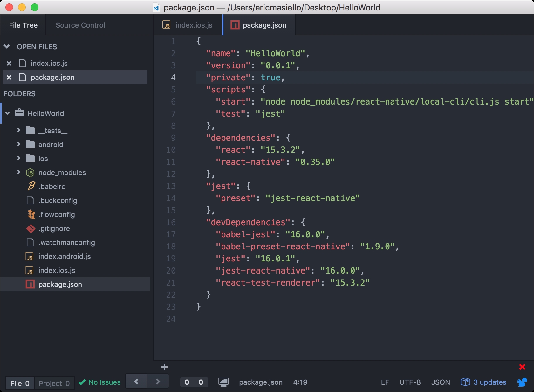Click the plus icon below the editor
Viewport: 534px width, 392px height.
point(164,367)
